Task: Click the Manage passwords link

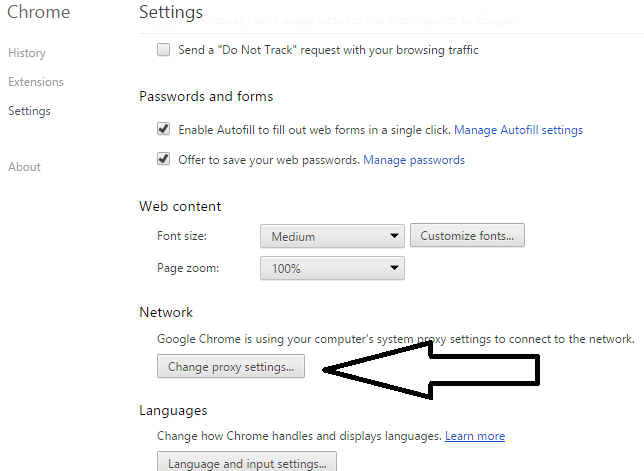Action: click(x=414, y=160)
